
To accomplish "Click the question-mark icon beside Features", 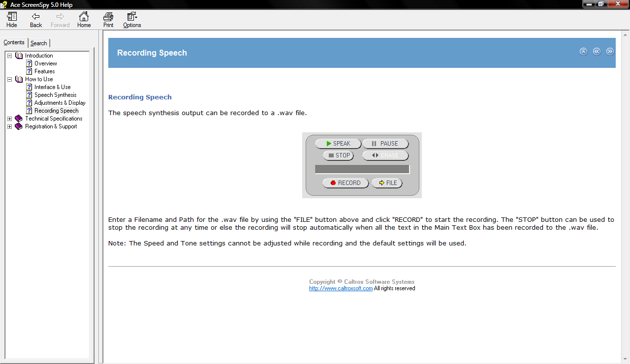I will (x=29, y=71).
